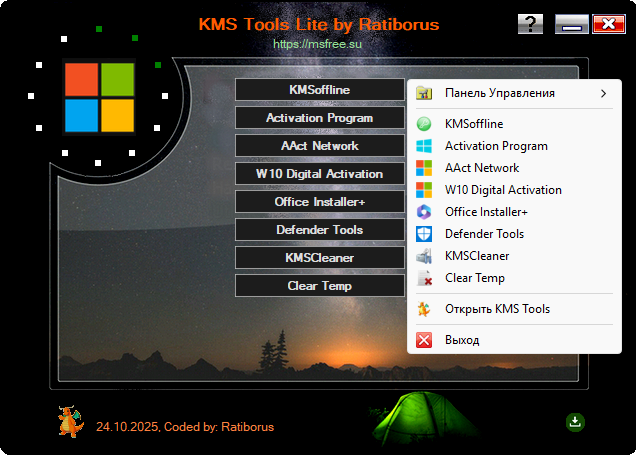This screenshot has height=455, width=636.
Task: Choose W10 Digital Activation menu entry
Action: tap(514, 190)
